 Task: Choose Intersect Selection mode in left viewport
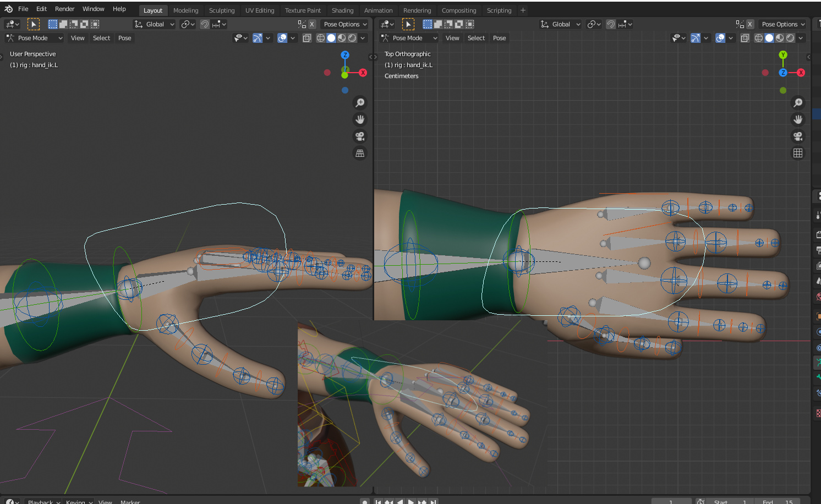pos(95,24)
